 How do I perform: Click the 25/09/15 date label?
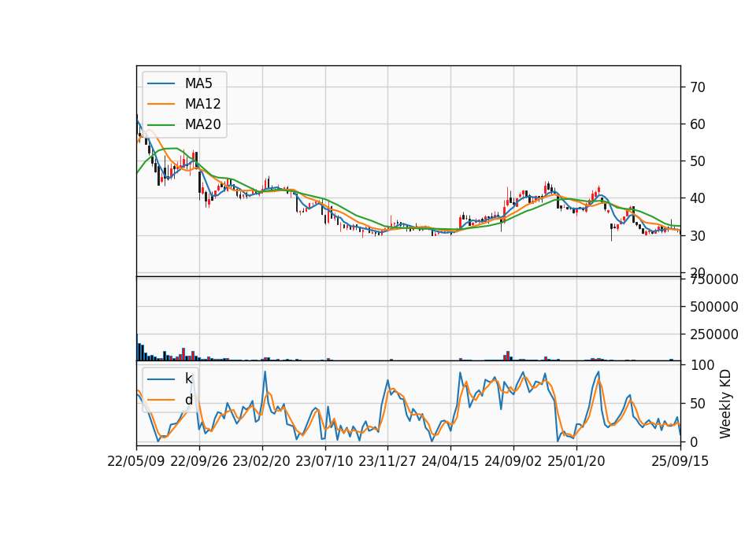(680, 461)
